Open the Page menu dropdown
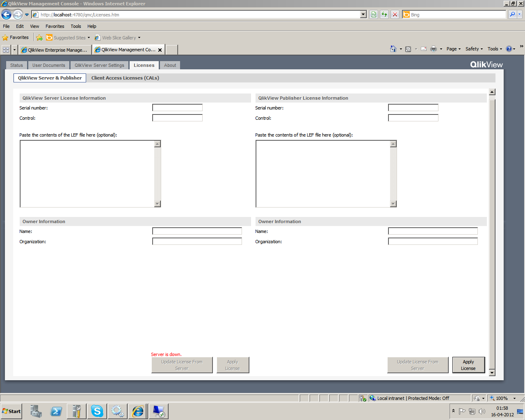Viewport: 525px width, 420px height. 454,49
